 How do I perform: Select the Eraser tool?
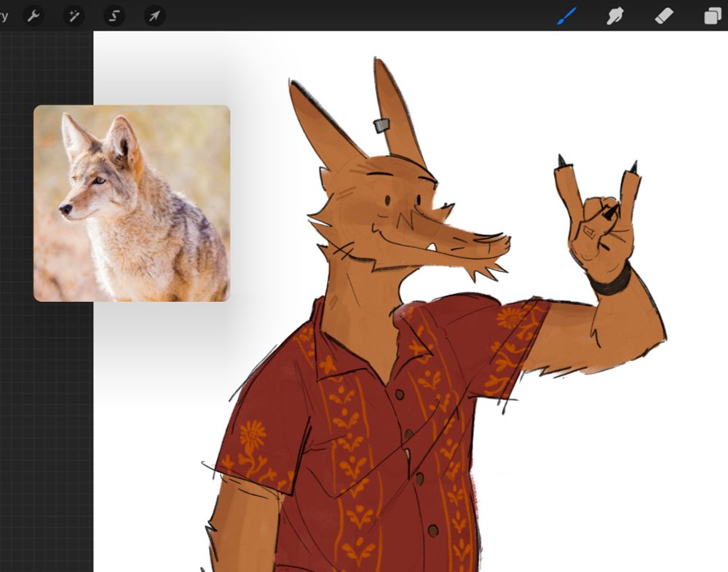point(664,16)
